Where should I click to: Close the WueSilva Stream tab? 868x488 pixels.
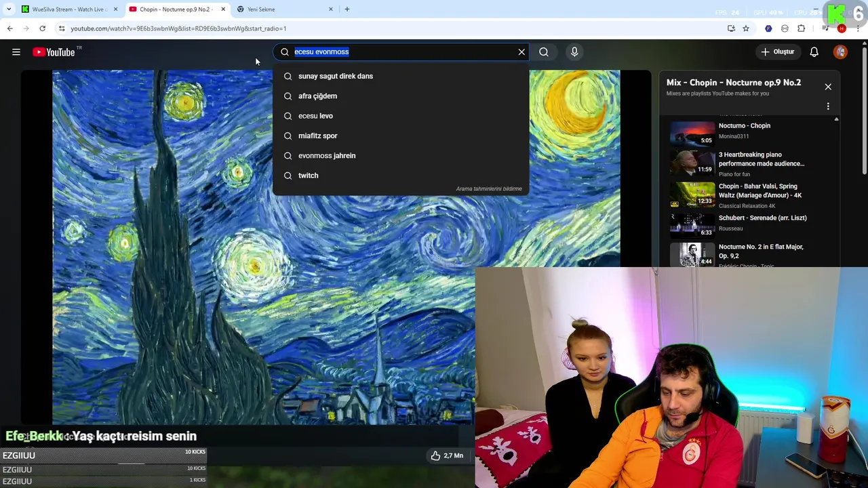point(115,9)
